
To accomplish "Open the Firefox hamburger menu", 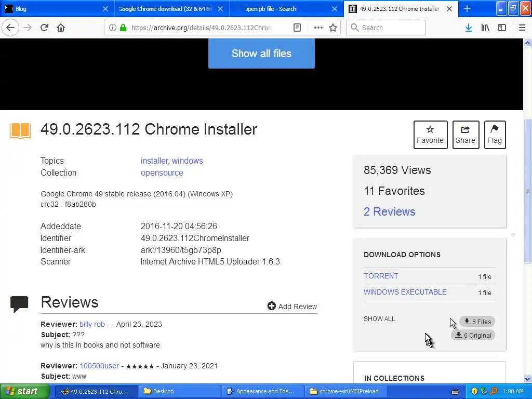I will (x=522, y=28).
